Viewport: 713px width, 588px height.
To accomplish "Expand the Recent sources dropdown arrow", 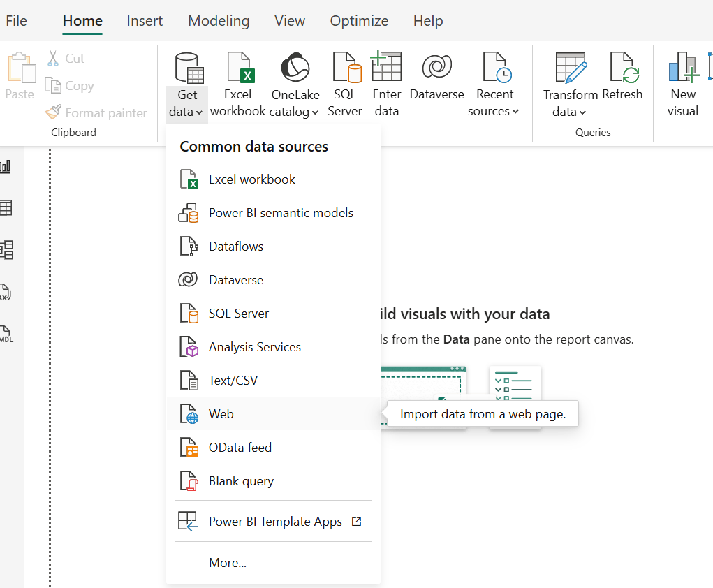I will coord(515,112).
